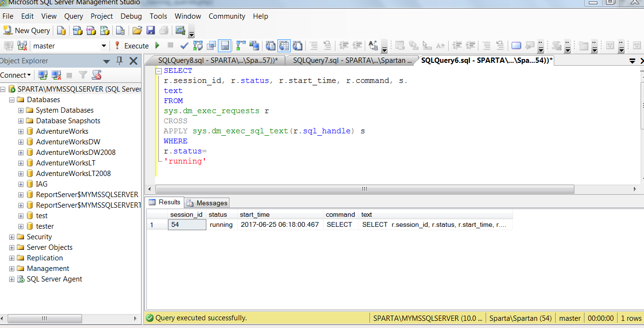Click the Execute button
This screenshot has width=644, height=328.
coord(131,46)
